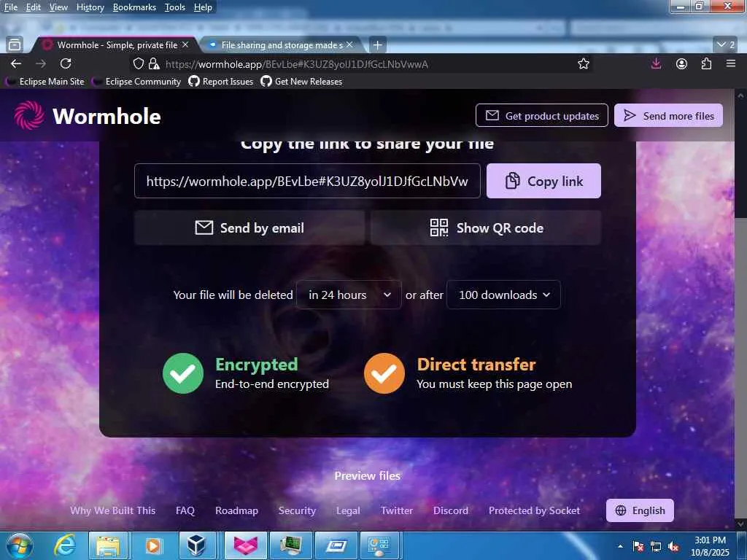747x560 pixels.
Task: Open Protected by Socket link
Action: (534, 510)
